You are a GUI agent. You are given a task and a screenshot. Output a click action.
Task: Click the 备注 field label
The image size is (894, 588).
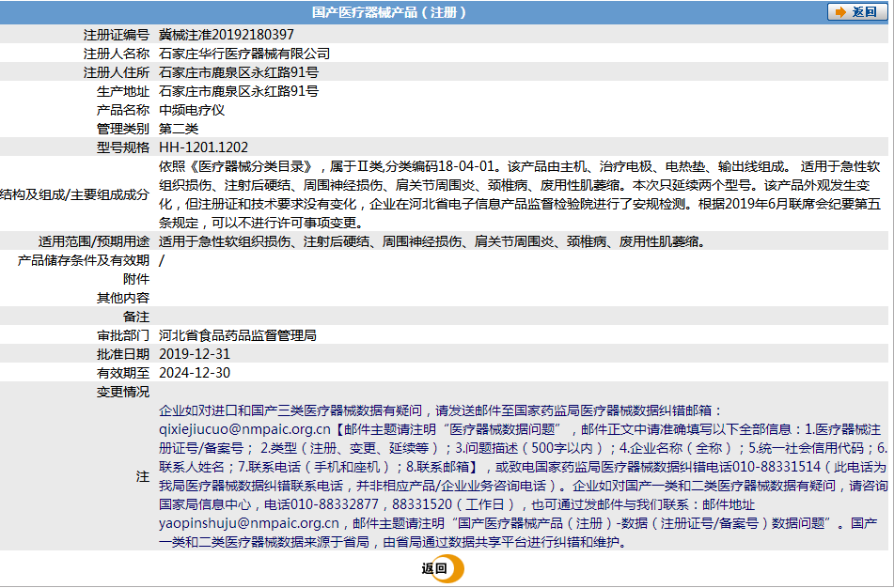tap(136, 317)
